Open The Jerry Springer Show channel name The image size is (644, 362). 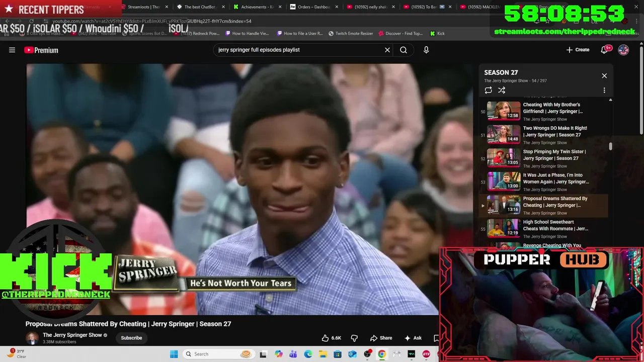point(72,335)
